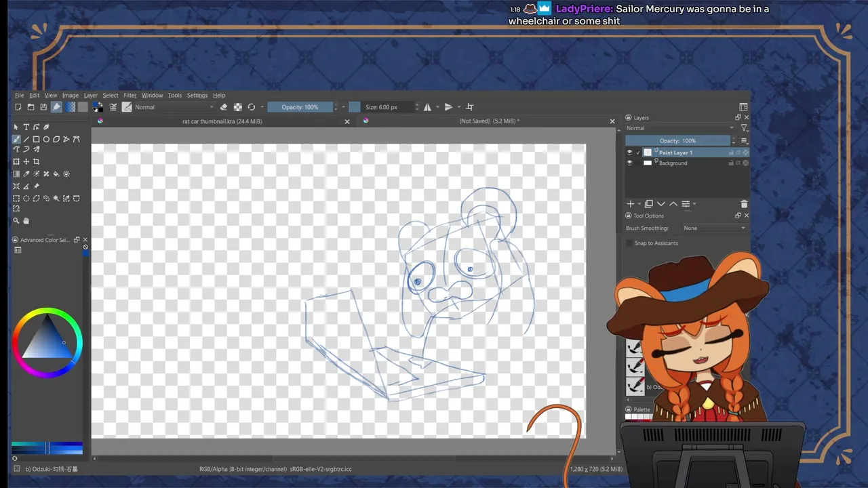Toggle eraser mode in toolbar
Screen dimensions: 868x488
tap(224, 107)
